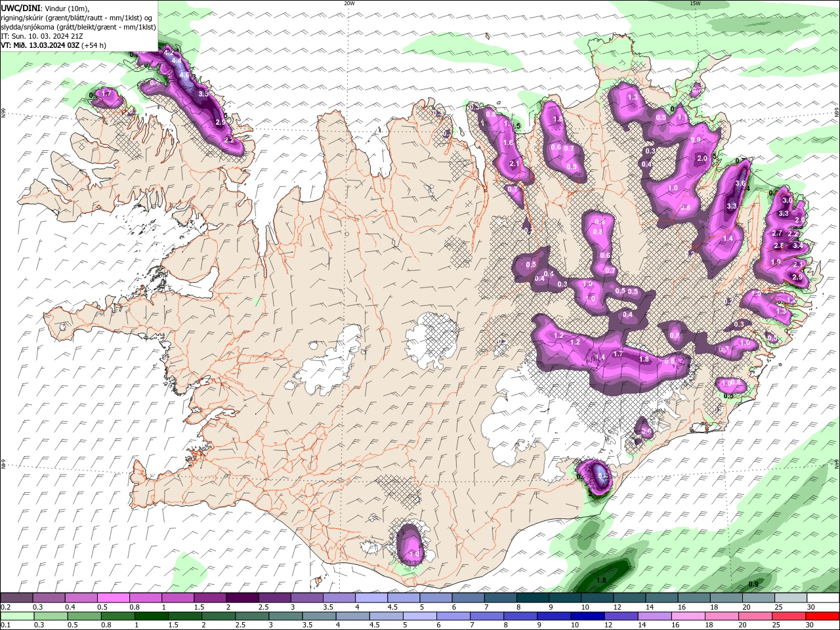Click the '12' label under upper legend row
840x630 pixels.
click(617, 607)
